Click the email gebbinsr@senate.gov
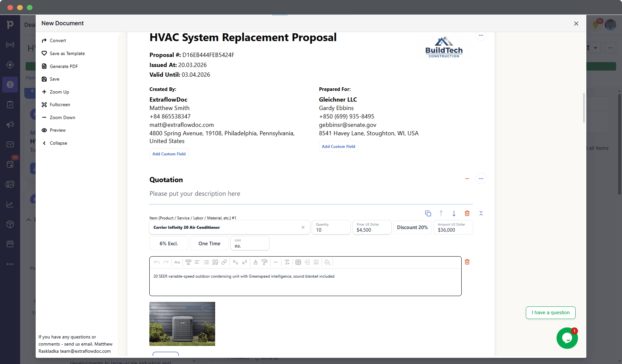The height and width of the screenshot is (364, 622). 348,125
